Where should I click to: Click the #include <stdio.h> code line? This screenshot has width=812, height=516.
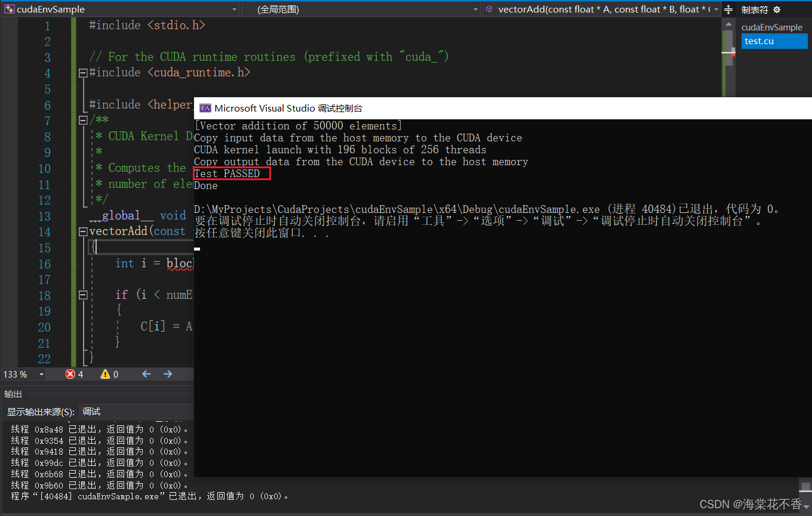[147, 25]
